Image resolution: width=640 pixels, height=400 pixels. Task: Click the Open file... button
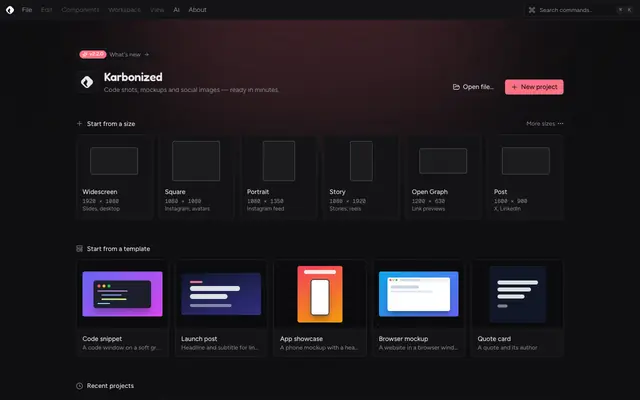coord(473,87)
